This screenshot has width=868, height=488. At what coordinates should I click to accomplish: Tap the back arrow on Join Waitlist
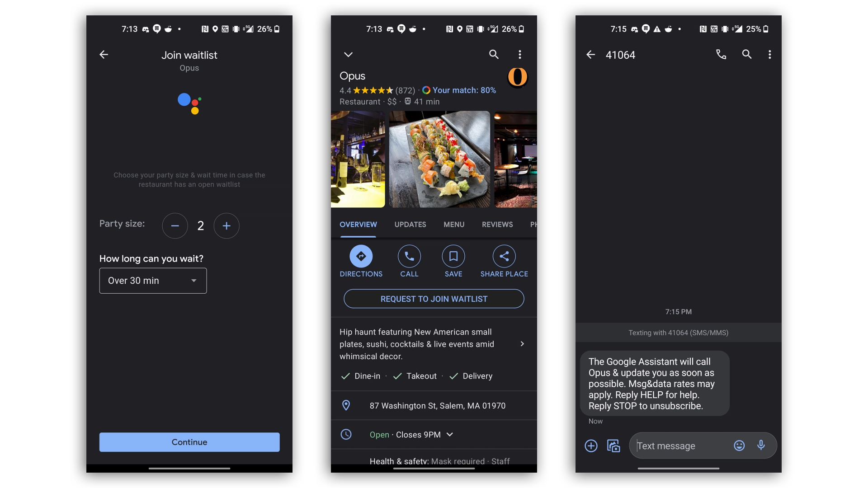(x=104, y=55)
